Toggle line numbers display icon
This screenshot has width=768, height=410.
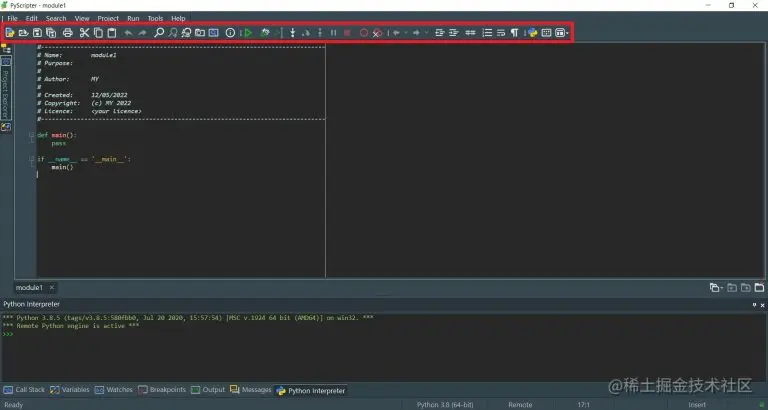[x=487, y=33]
